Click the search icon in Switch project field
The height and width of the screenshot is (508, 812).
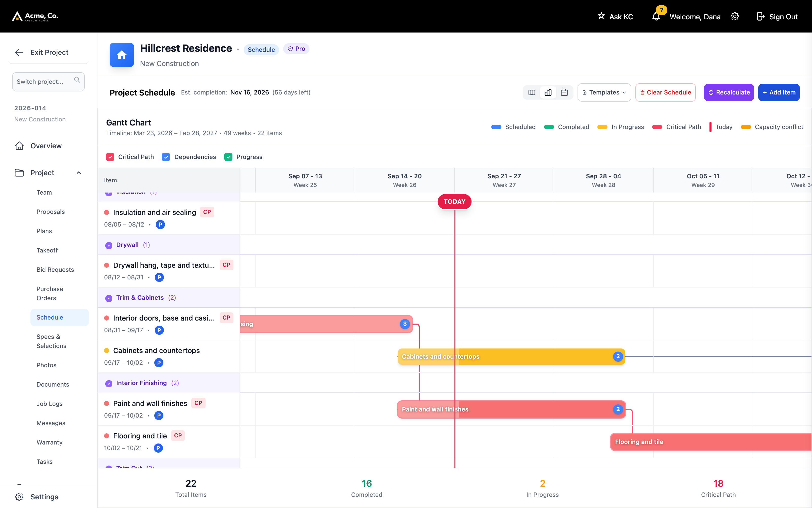[x=77, y=80]
